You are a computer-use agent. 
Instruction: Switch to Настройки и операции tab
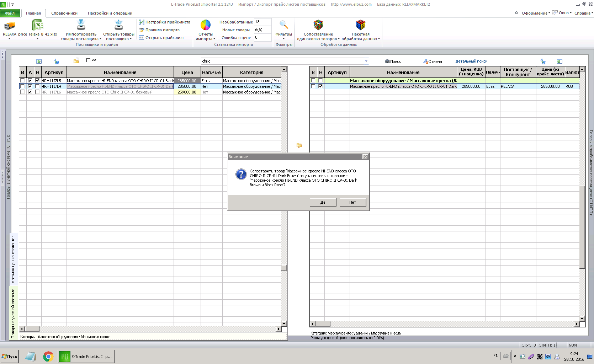click(x=110, y=13)
